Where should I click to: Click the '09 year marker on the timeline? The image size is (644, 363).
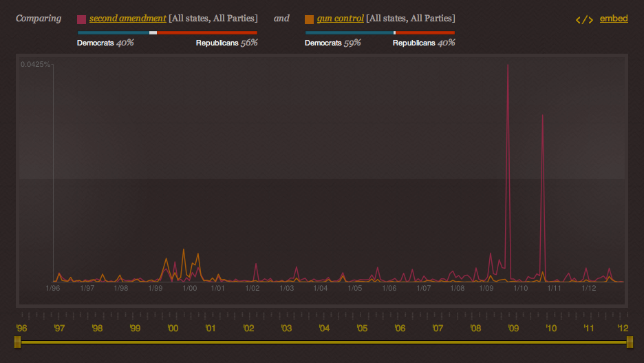[513, 329]
